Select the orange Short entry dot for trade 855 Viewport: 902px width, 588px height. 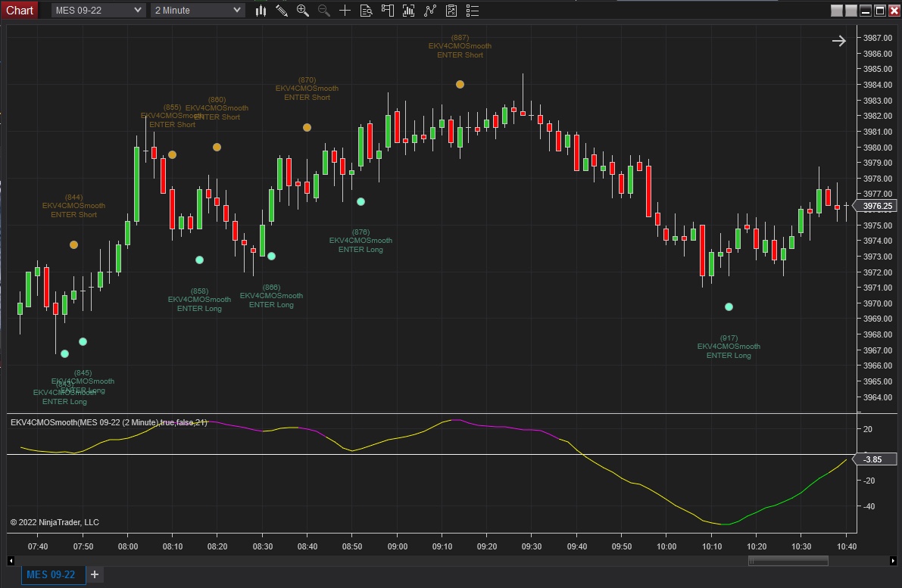click(172, 154)
